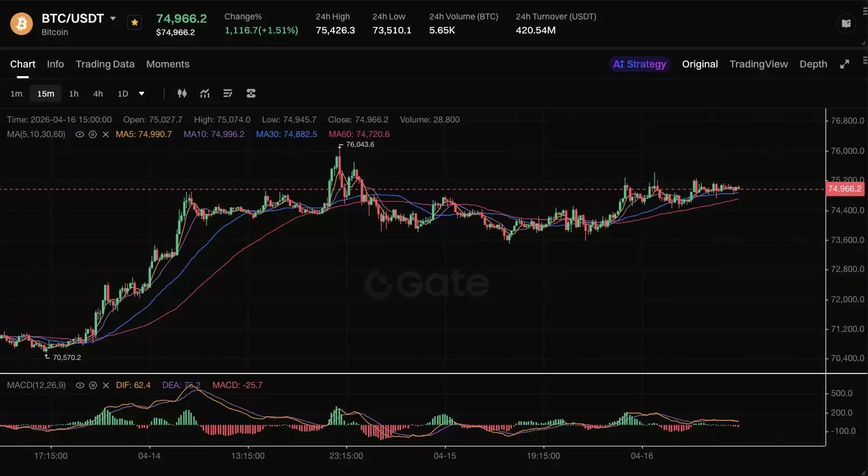Hide the MACD indicator with eye icon
Image resolution: width=868 pixels, height=476 pixels.
(x=80, y=385)
